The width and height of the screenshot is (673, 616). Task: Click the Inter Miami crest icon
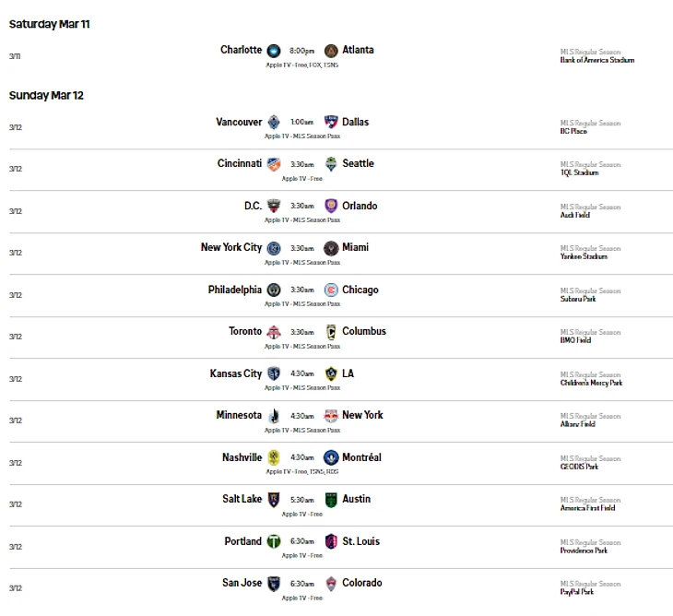[331, 248]
